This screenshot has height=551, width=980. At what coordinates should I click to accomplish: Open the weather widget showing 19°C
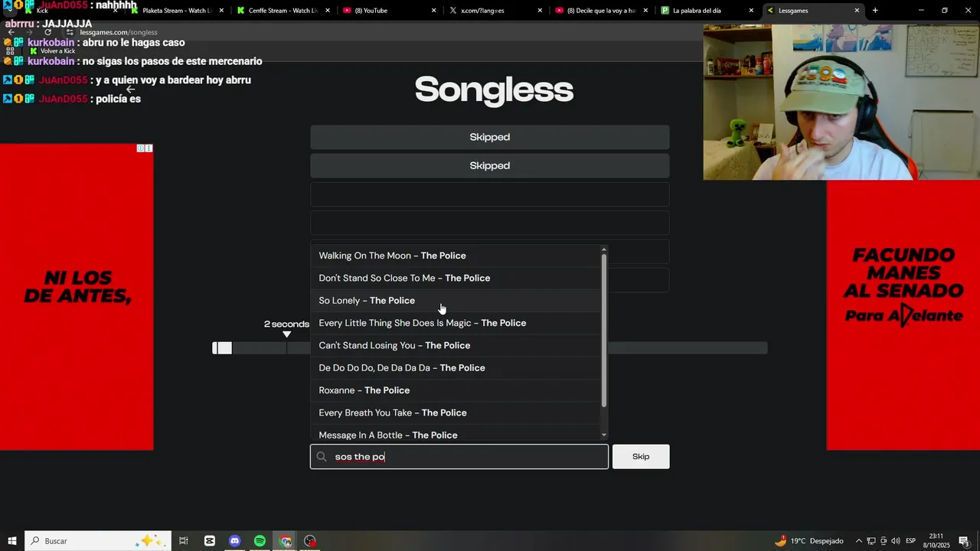coord(809,541)
